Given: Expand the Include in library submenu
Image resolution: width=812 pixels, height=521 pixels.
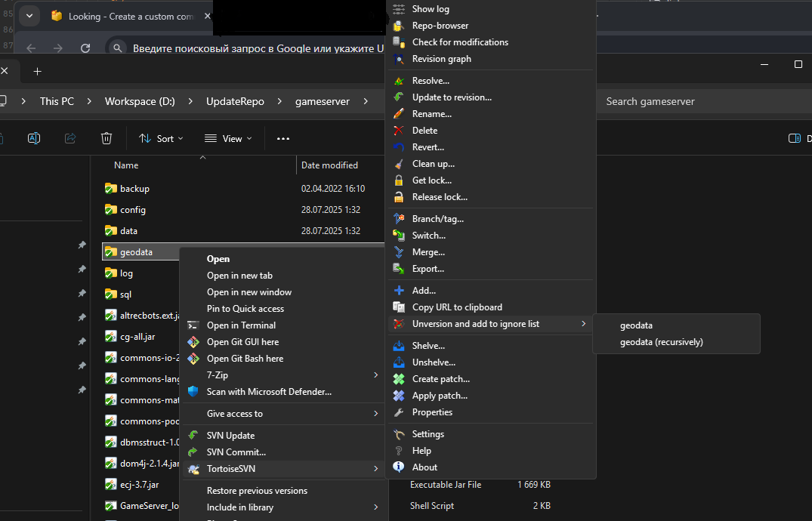Looking at the screenshot, I should (283, 507).
